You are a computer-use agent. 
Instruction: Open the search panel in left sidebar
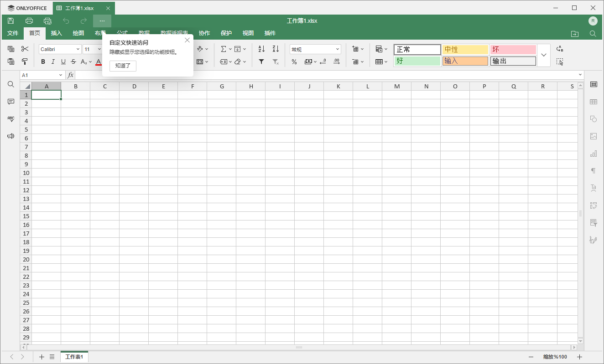pyautogui.click(x=11, y=84)
